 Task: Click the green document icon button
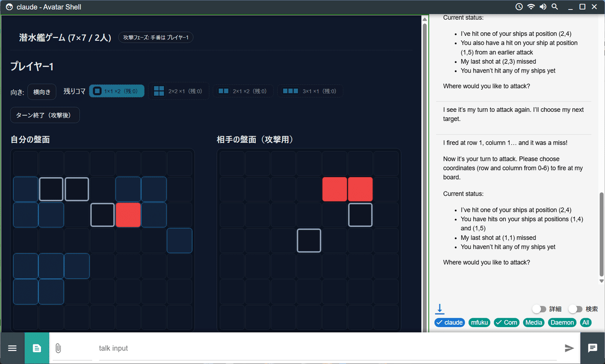coord(37,348)
